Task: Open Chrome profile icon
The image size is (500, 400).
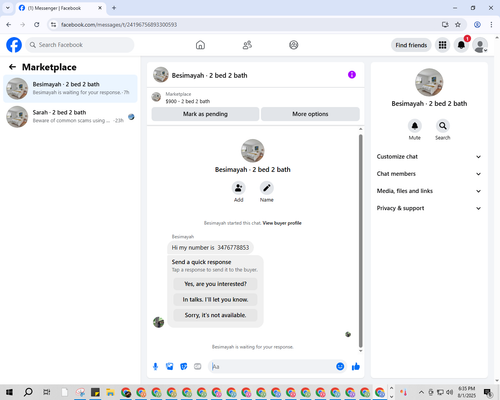Action: pos(477,25)
